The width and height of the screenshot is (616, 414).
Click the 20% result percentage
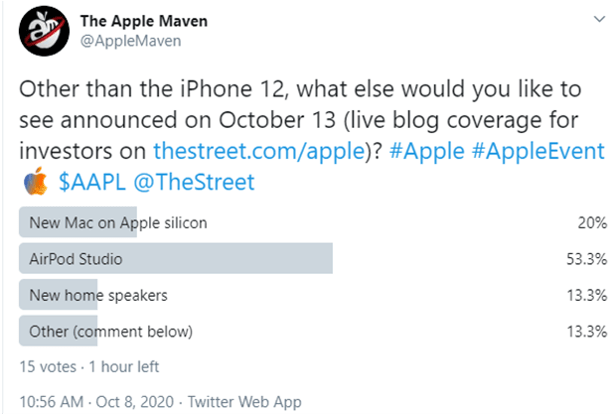592,223
